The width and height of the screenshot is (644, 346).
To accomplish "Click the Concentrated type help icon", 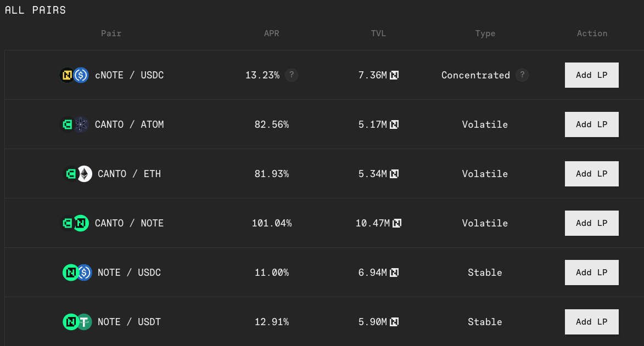I will [x=522, y=75].
